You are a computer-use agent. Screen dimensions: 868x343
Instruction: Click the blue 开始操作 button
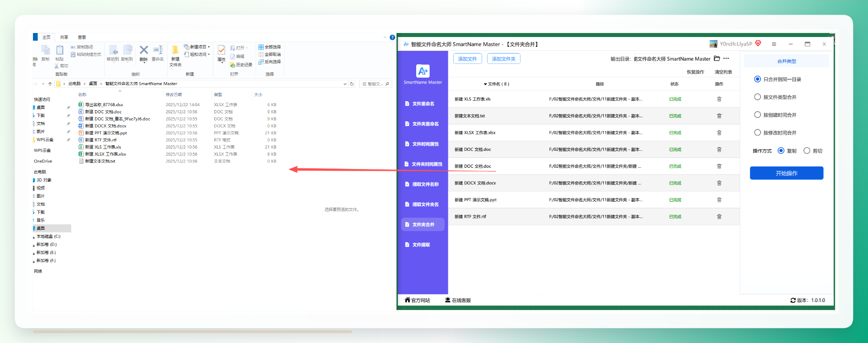tap(786, 173)
